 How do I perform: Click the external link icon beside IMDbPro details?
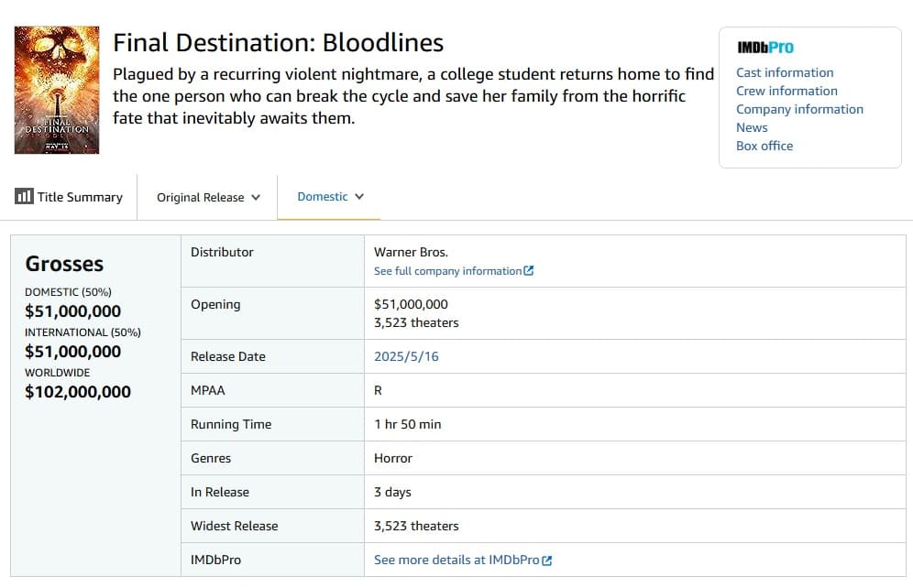tap(546, 561)
